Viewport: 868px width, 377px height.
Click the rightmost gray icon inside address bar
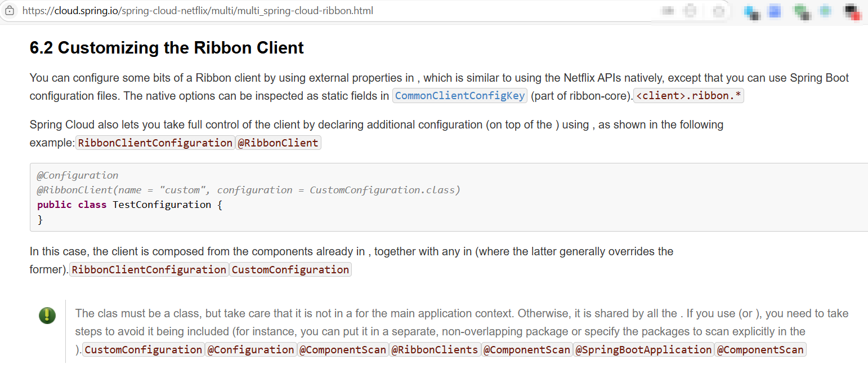719,11
